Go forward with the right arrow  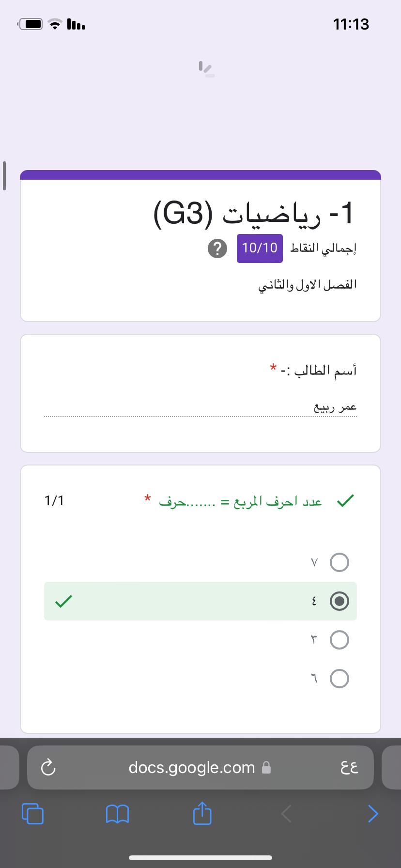[372, 814]
